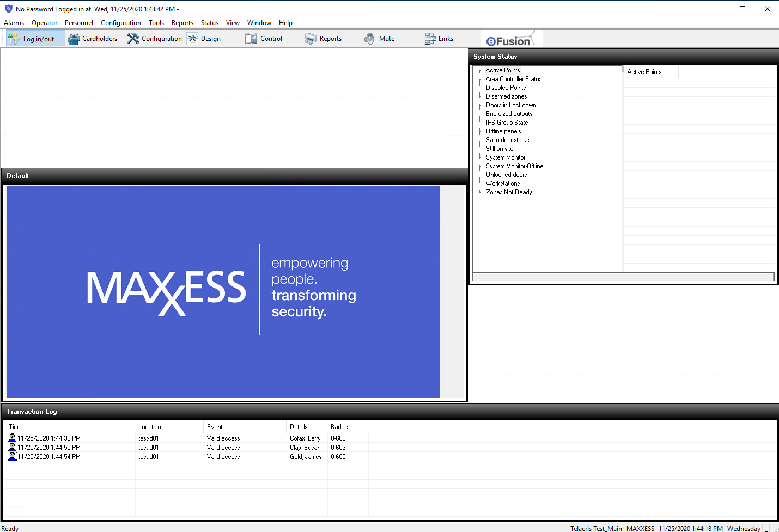This screenshot has width=779, height=532.
Task: Open the Status menu
Action: click(x=209, y=23)
